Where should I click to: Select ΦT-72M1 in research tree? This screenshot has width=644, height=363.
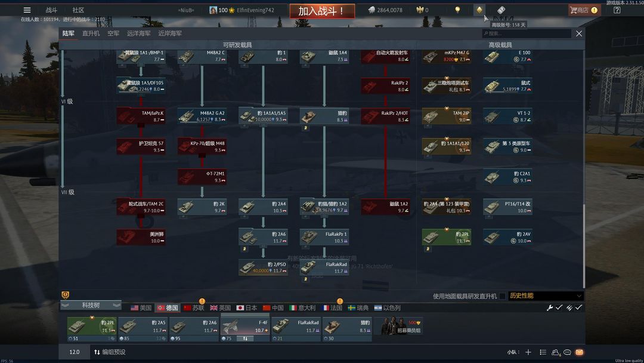coord(202,177)
